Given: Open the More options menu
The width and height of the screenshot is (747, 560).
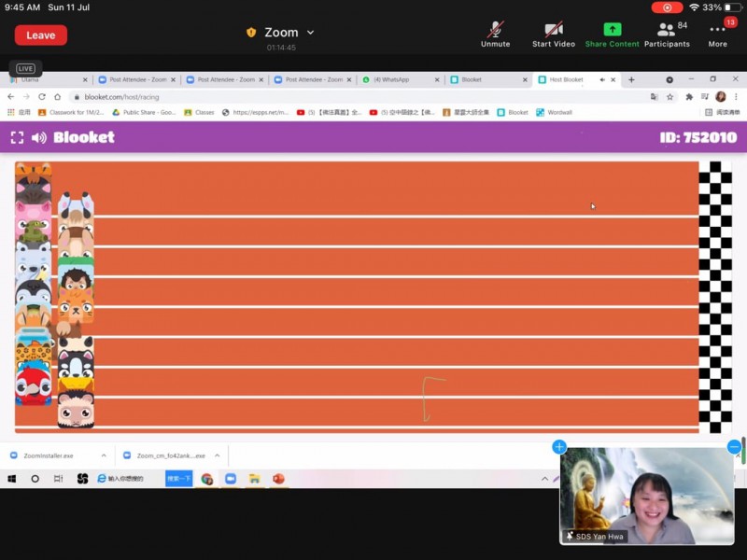Looking at the screenshot, I should coord(717,34).
